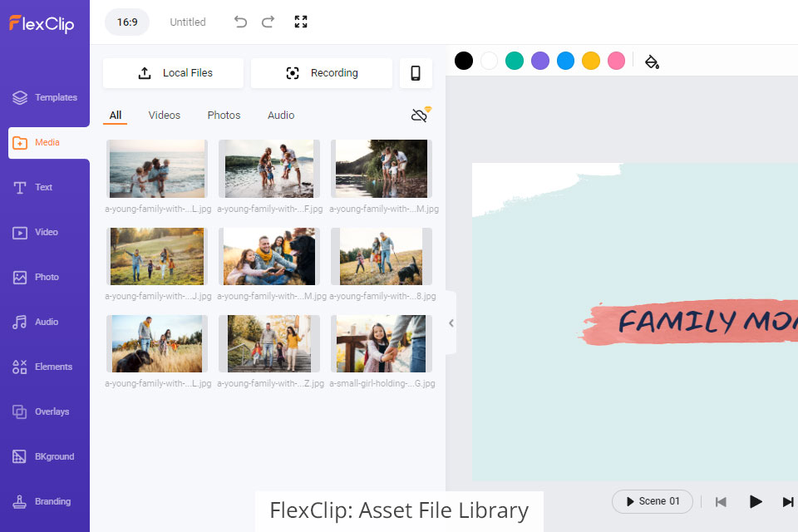Upload from mobile phone icon
The width and height of the screenshot is (798, 532).
416,73
